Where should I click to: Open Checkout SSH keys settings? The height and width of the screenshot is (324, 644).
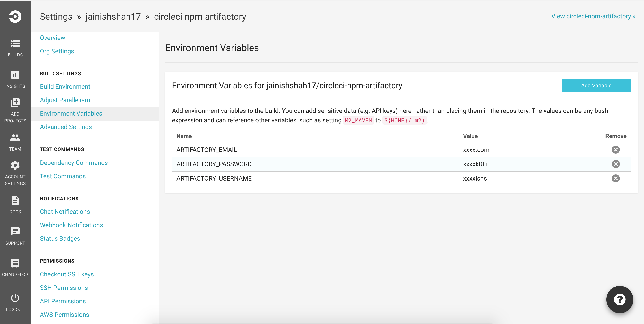point(67,274)
